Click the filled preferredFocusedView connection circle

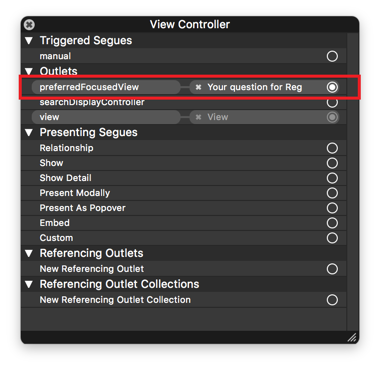click(332, 87)
